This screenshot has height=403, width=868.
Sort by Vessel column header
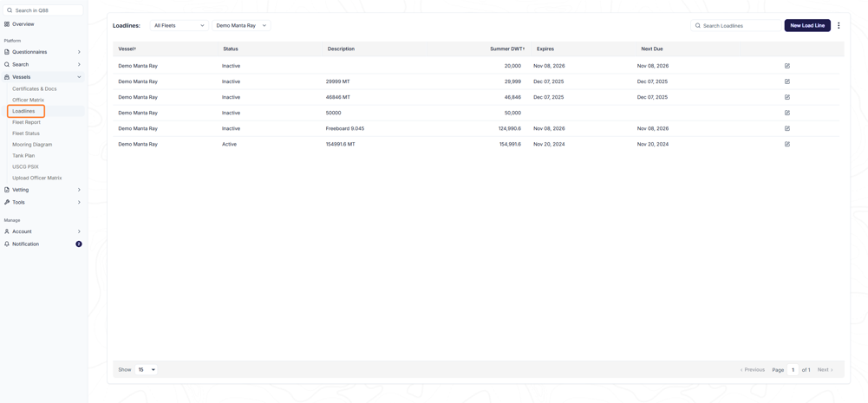click(127, 49)
